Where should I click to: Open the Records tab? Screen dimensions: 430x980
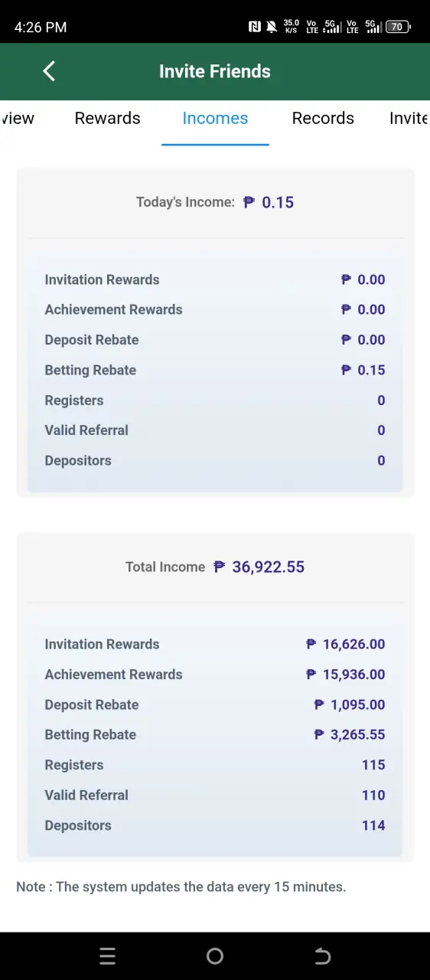coord(323,118)
